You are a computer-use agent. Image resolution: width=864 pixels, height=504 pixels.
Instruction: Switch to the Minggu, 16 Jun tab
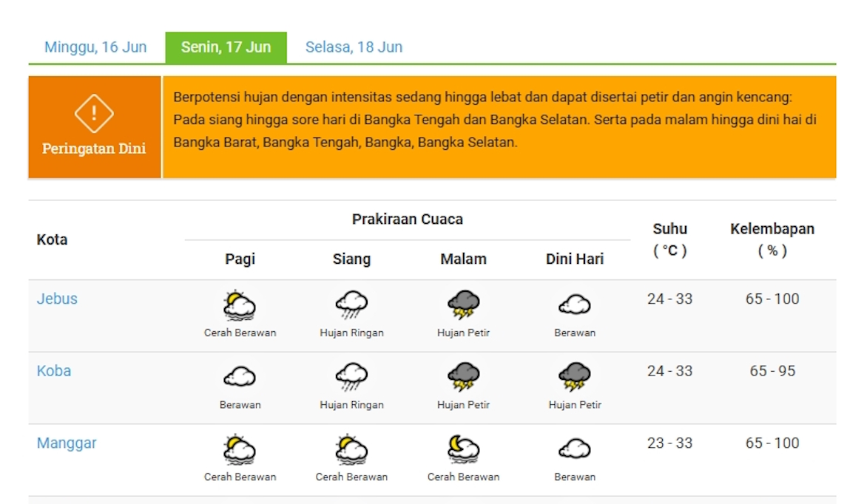click(95, 47)
